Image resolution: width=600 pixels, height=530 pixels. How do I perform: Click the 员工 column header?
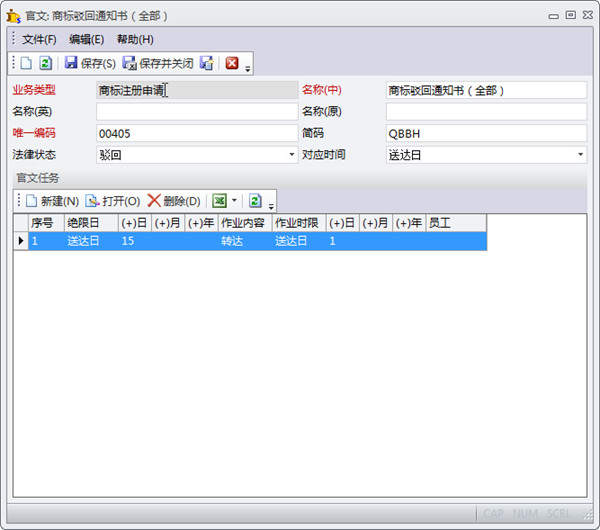[x=456, y=223]
